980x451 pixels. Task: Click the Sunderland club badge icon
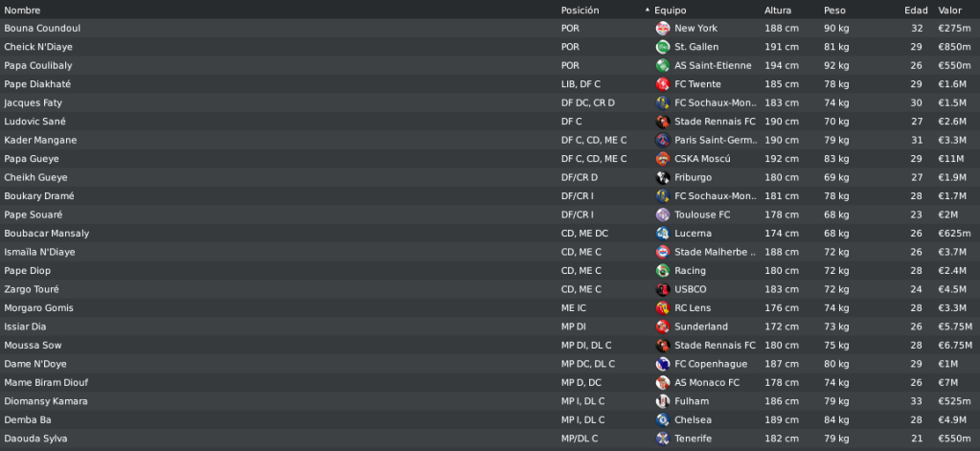coord(663,327)
